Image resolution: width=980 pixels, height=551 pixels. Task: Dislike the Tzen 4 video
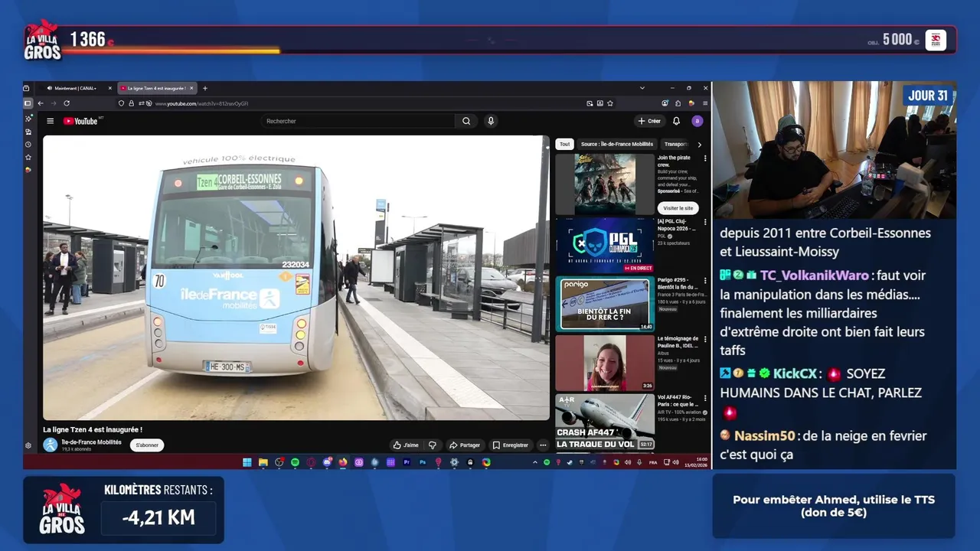433,445
